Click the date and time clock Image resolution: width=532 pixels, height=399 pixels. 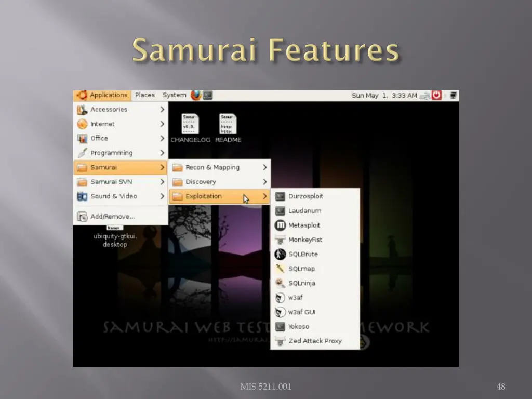384,96
